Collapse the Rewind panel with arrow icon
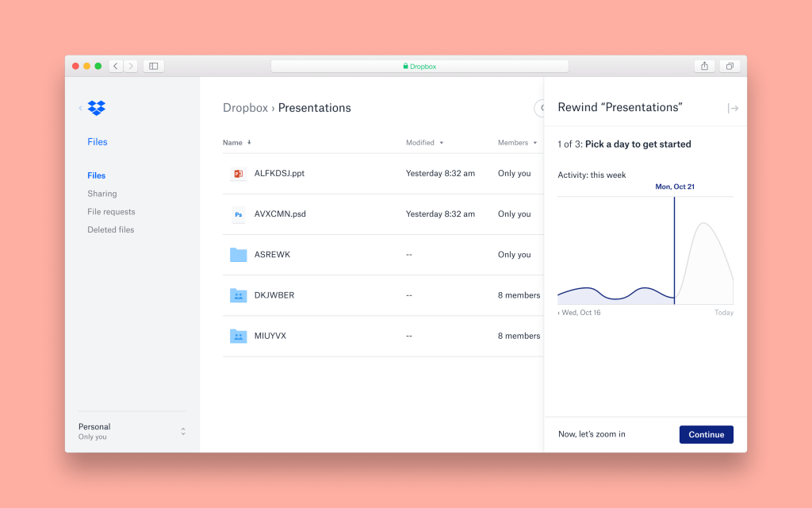 pyautogui.click(x=733, y=109)
